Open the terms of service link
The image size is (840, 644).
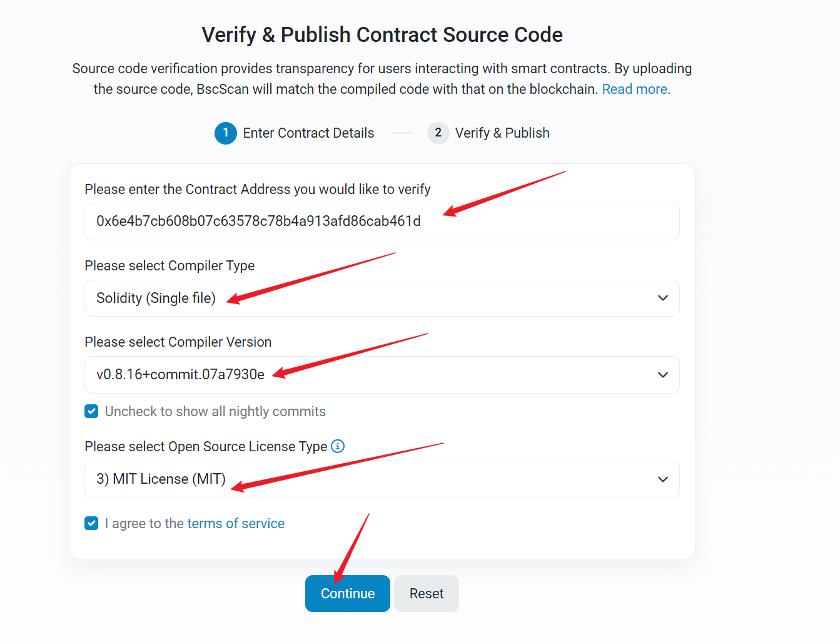tap(236, 523)
